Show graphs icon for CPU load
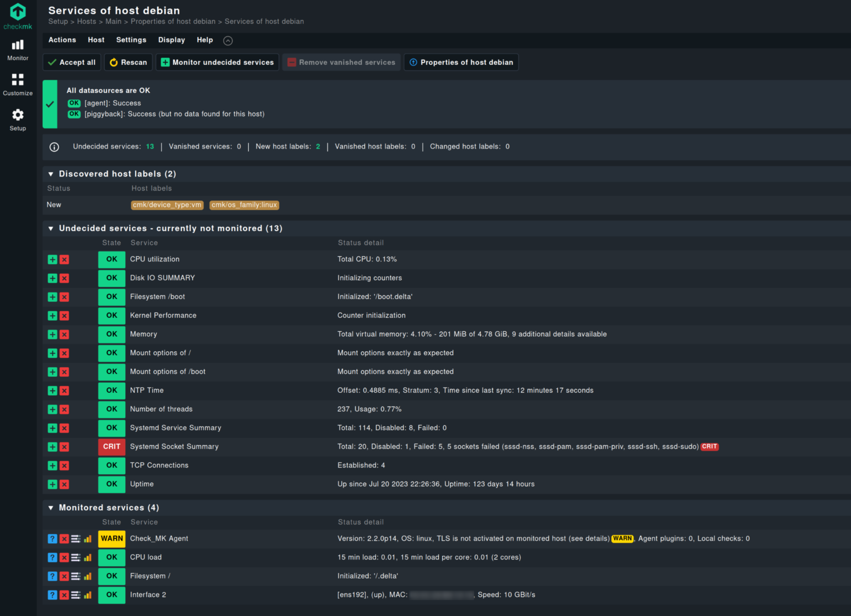This screenshot has height=616, width=851. (x=88, y=558)
